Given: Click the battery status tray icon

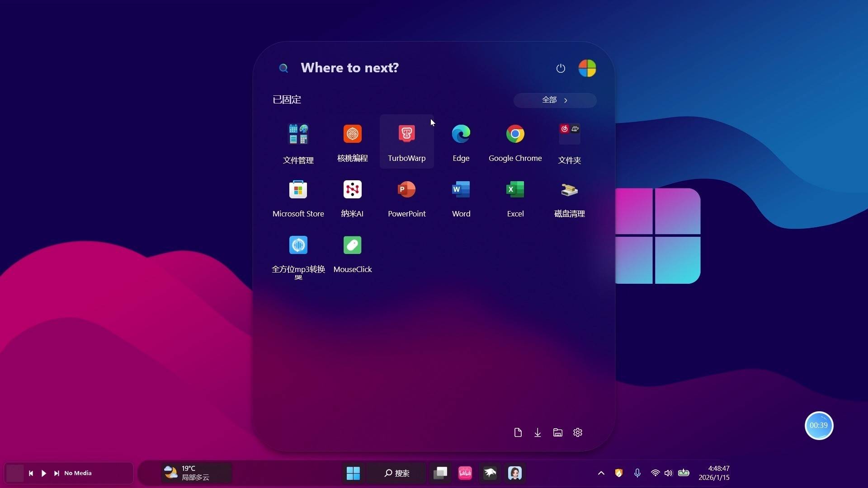Looking at the screenshot, I should [684, 473].
